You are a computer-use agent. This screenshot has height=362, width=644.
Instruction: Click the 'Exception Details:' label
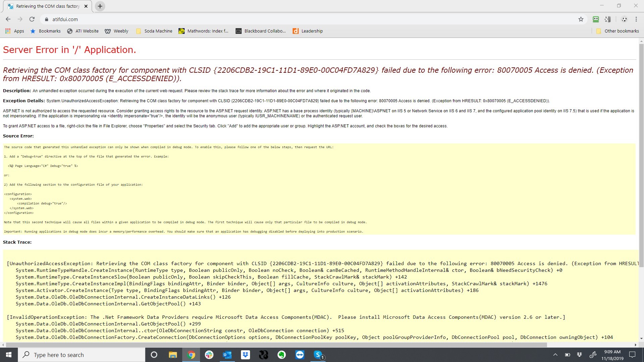pos(24,101)
